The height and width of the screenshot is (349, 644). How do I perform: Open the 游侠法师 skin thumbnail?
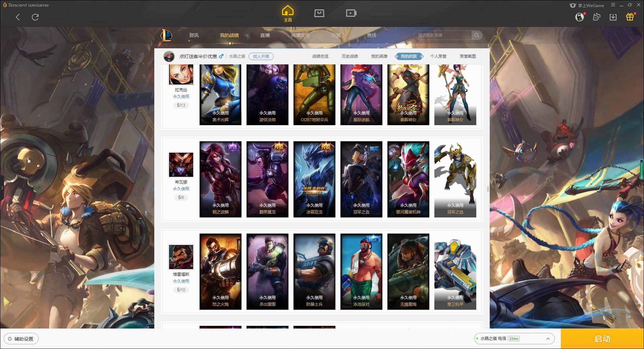click(x=267, y=95)
